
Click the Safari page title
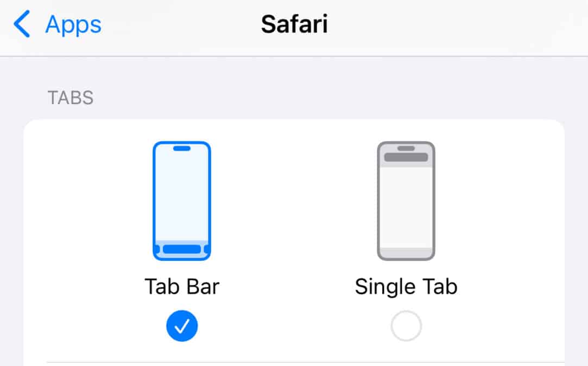(294, 24)
